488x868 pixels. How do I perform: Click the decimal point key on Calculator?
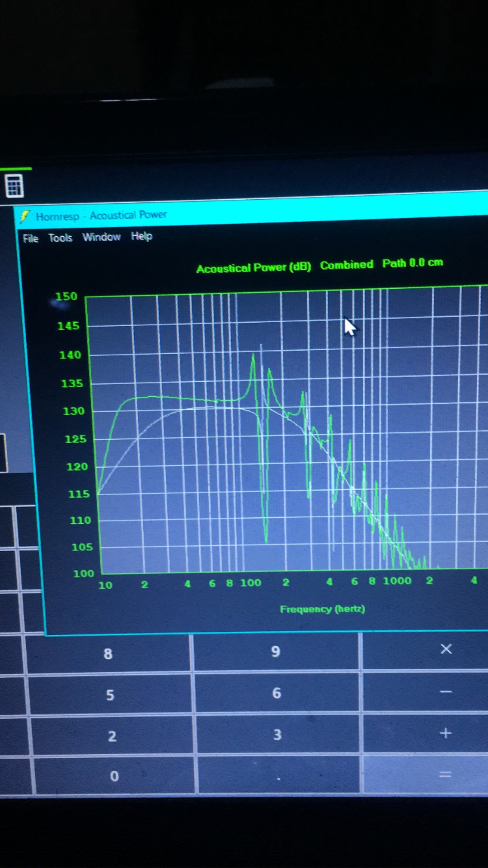(278, 775)
